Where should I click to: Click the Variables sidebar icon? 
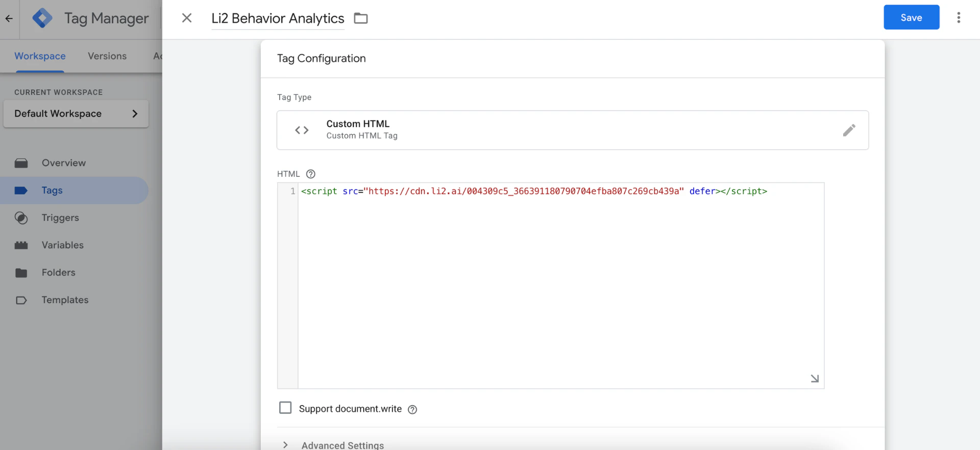click(x=21, y=245)
